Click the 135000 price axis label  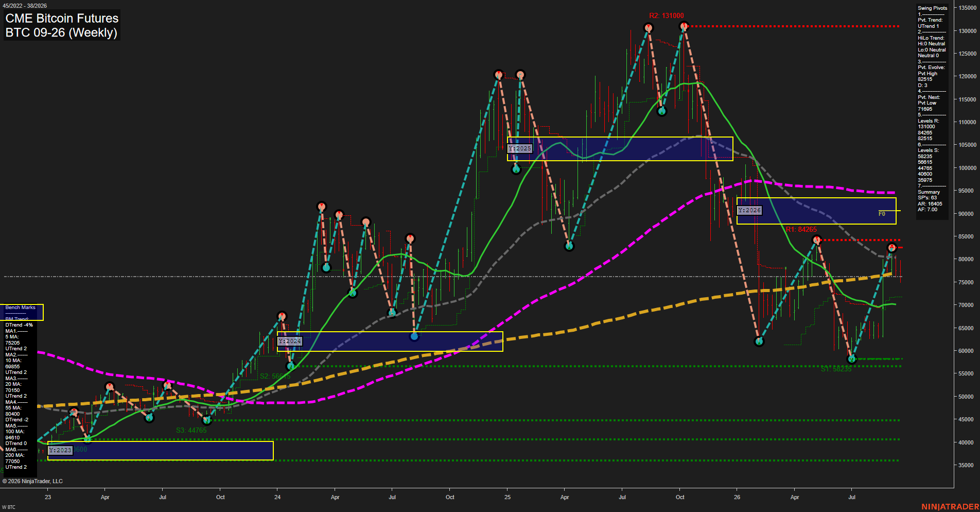pyautogui.click(x=968, y=8)
